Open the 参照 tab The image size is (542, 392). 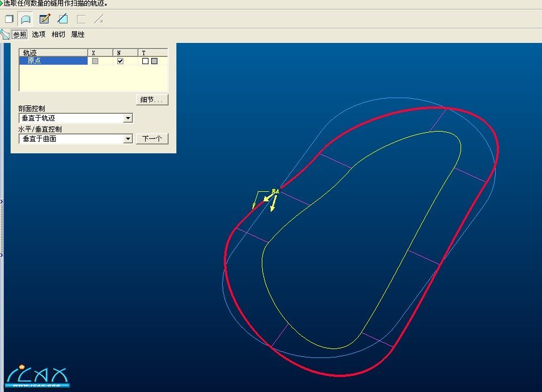pos(20,35)
